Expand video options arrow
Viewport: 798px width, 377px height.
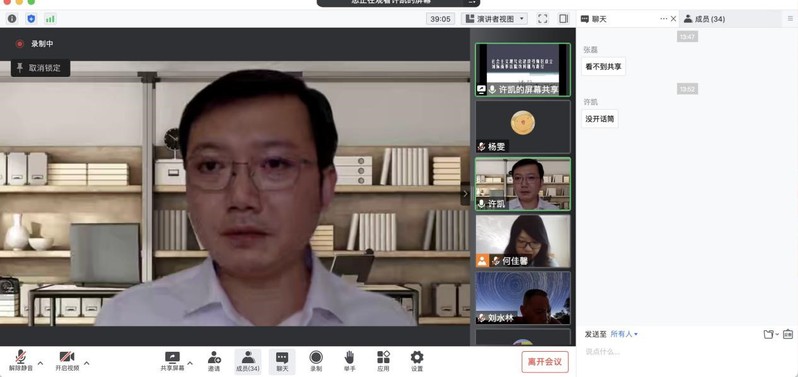(87, 363)
